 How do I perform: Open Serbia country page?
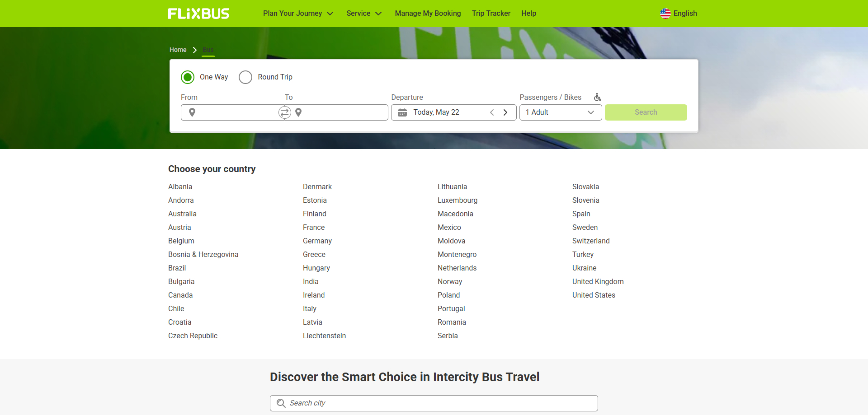448,336
